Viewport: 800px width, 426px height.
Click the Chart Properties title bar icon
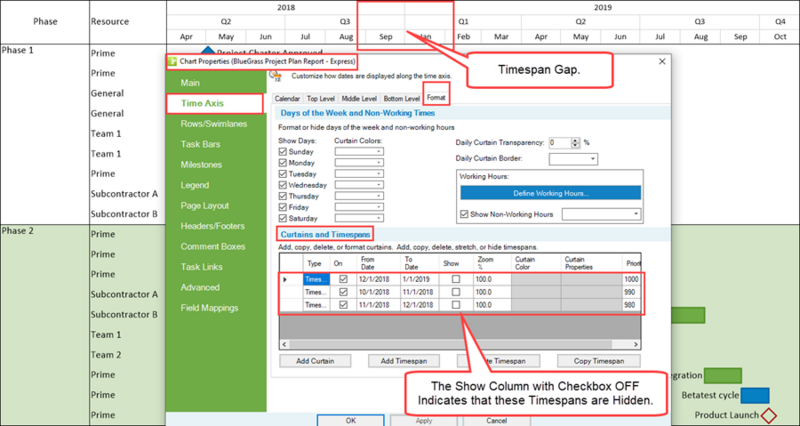(x=172, y=61)
